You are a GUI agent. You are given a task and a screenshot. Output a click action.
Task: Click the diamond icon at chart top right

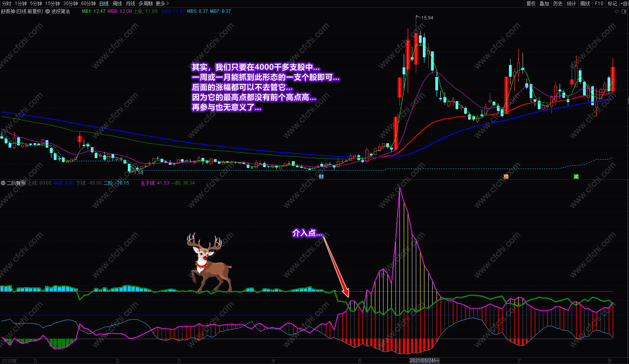tap(617, 11)
